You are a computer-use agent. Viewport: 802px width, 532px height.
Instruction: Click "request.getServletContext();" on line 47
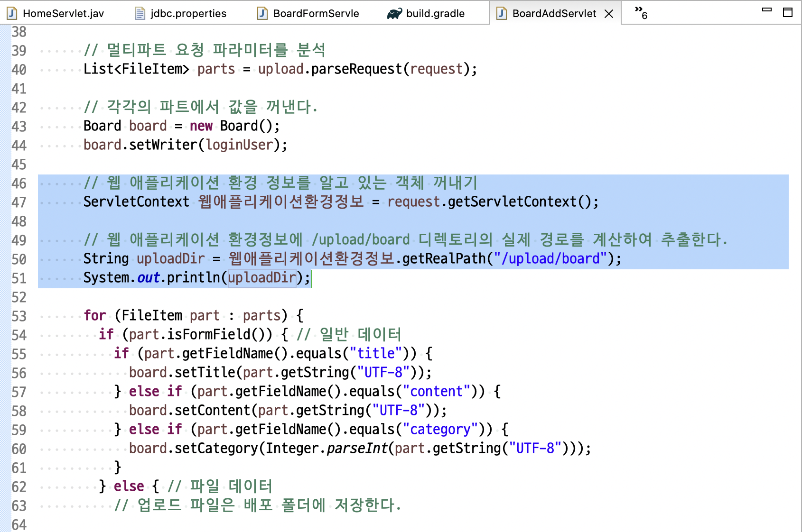(493, 202)
